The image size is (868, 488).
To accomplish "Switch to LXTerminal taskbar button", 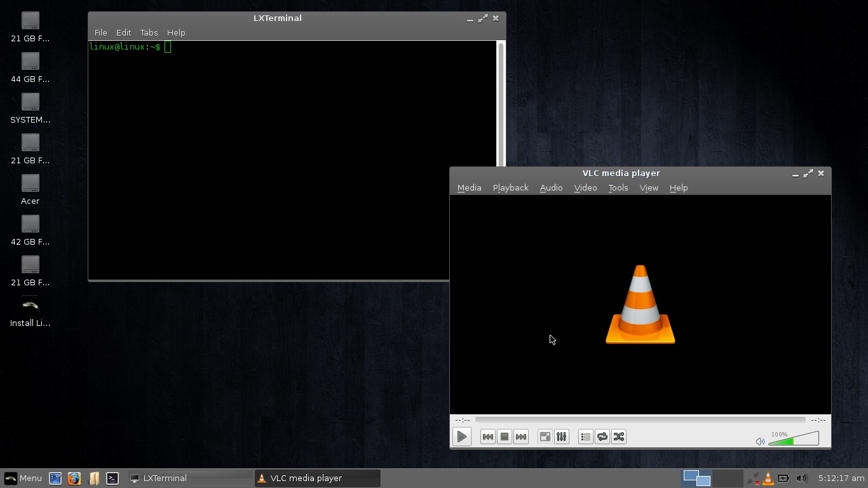I will pos(190,478).
